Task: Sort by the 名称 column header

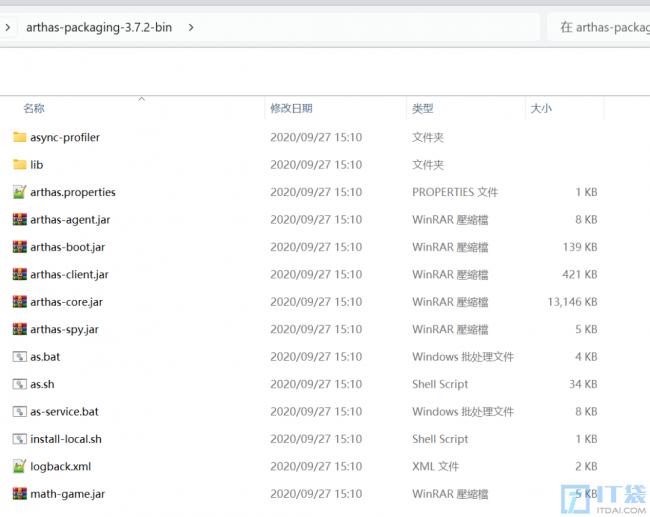Action: click(34, 109)
